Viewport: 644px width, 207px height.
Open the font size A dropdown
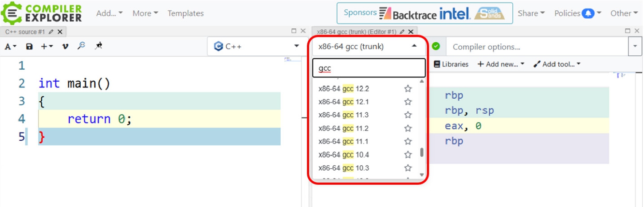pyautogui.click(x=11, y=46)
